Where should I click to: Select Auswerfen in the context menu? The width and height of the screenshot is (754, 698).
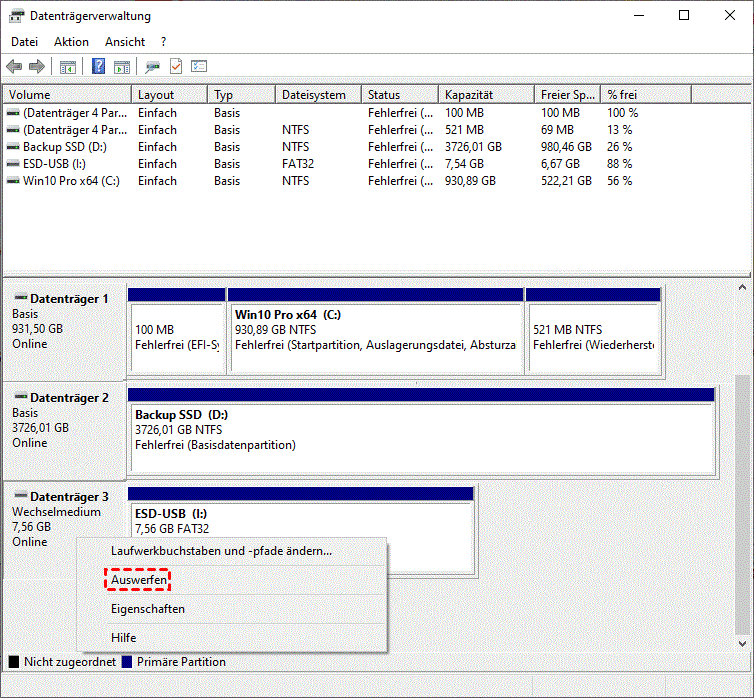[x=138, y=580]
